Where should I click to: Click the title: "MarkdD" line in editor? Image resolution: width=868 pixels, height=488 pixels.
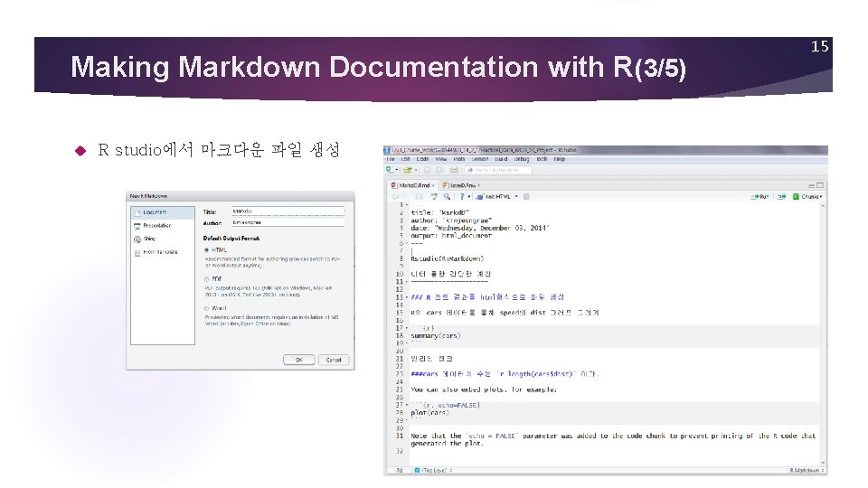coord(440,212)
